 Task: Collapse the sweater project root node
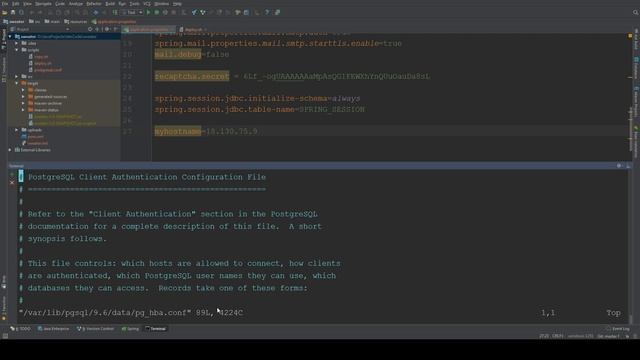[x=10, y=37]
